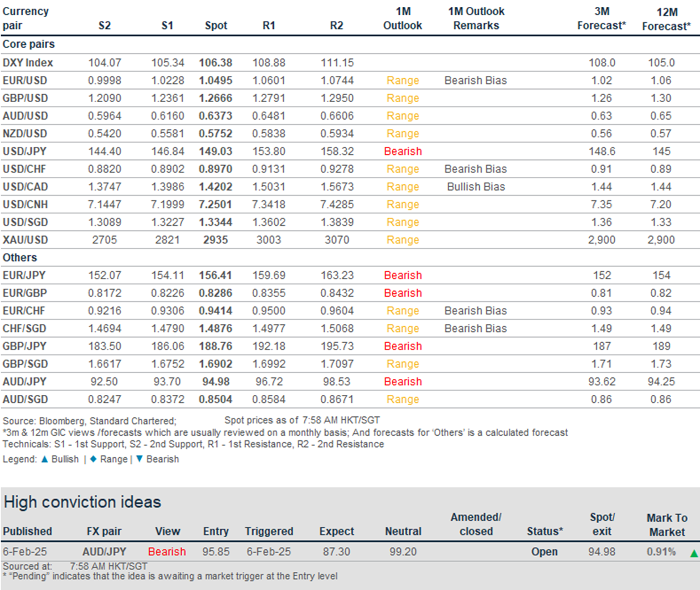
Task: Click USD/SGD 3M forecast 1.36
Action: click(602, 222)
